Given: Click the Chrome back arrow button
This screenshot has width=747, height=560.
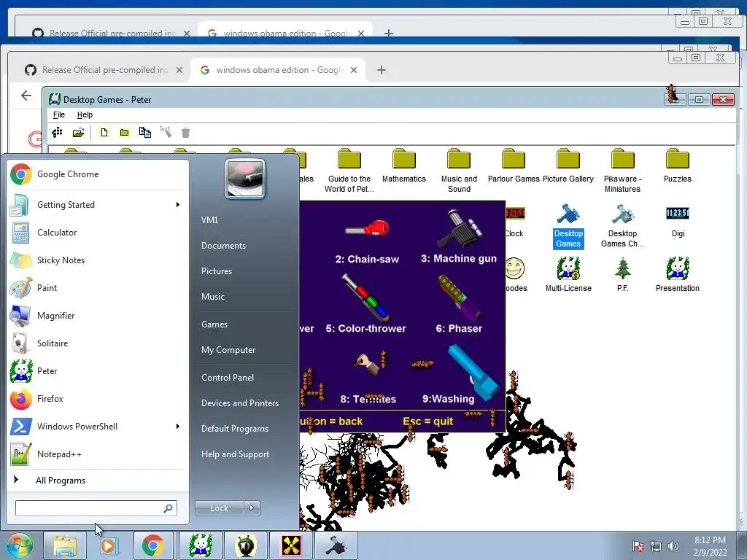Looking at the screenshot, I should pos(26,96).
